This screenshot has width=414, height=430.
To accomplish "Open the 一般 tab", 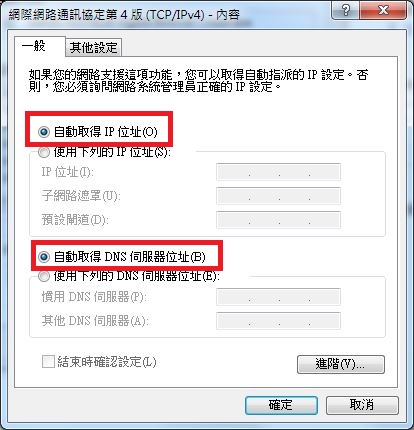I will click(x=34, y=46).
